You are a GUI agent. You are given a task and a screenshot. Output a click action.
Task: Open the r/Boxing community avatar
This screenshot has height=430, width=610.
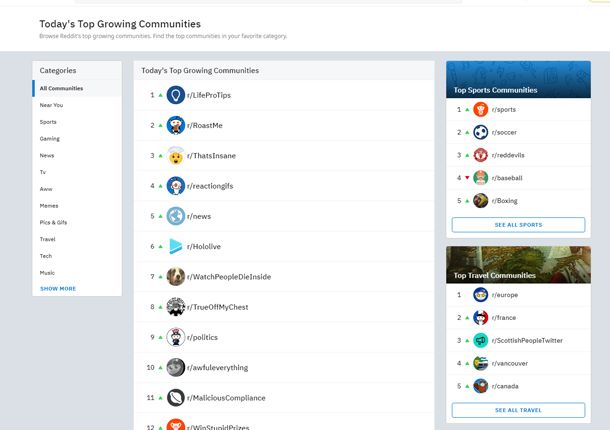480,201
